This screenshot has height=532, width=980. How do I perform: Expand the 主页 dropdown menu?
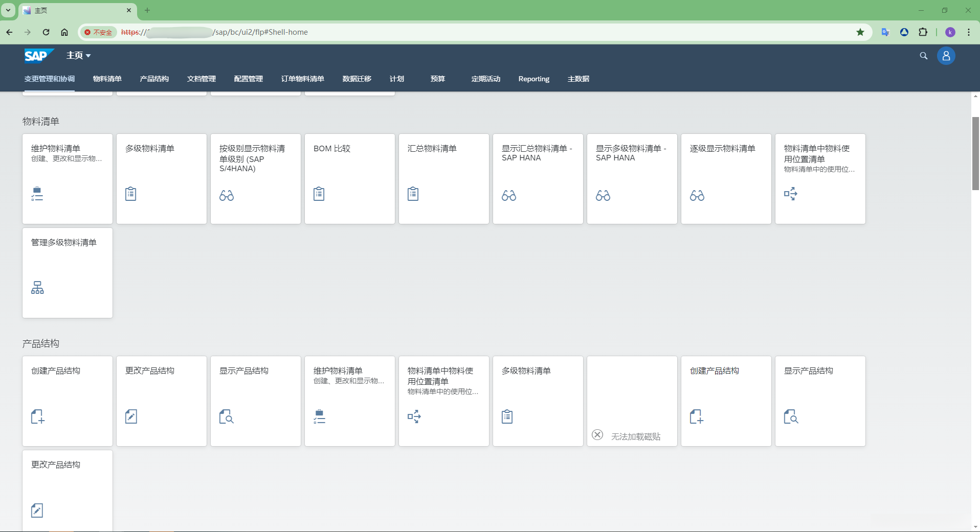click(x=78, y=55)
